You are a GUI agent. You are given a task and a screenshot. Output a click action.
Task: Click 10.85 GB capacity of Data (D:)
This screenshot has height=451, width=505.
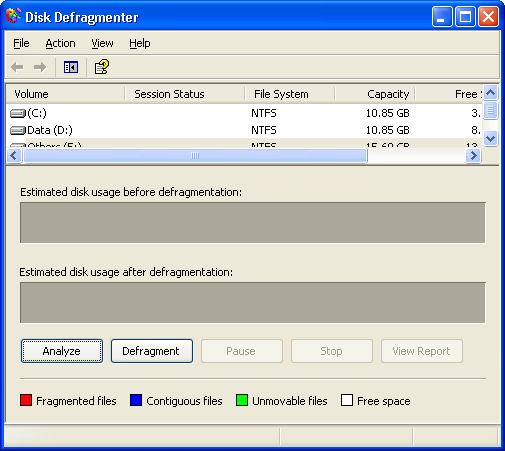tap(388, 130)
